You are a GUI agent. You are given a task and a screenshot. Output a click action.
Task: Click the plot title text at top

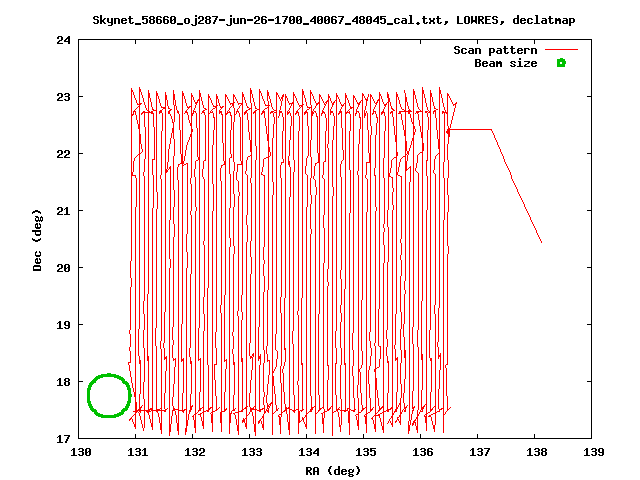[333, 20]
